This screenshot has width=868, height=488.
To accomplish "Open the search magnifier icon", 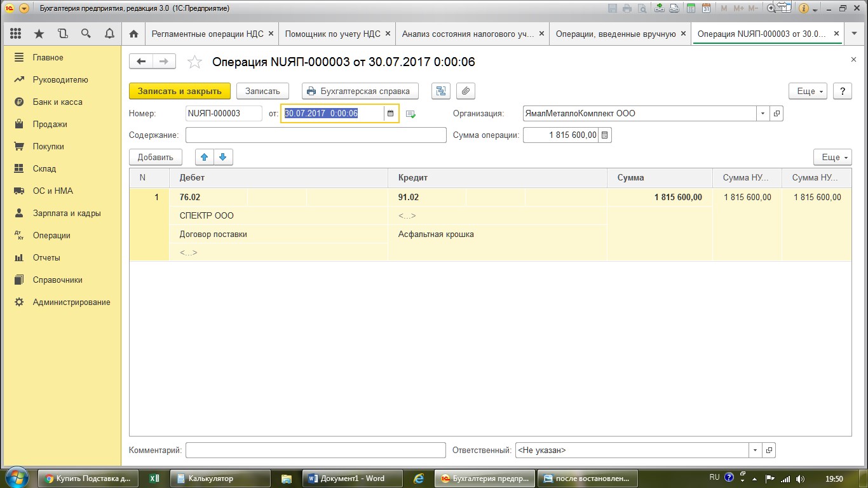I will (x=86, y=34).
